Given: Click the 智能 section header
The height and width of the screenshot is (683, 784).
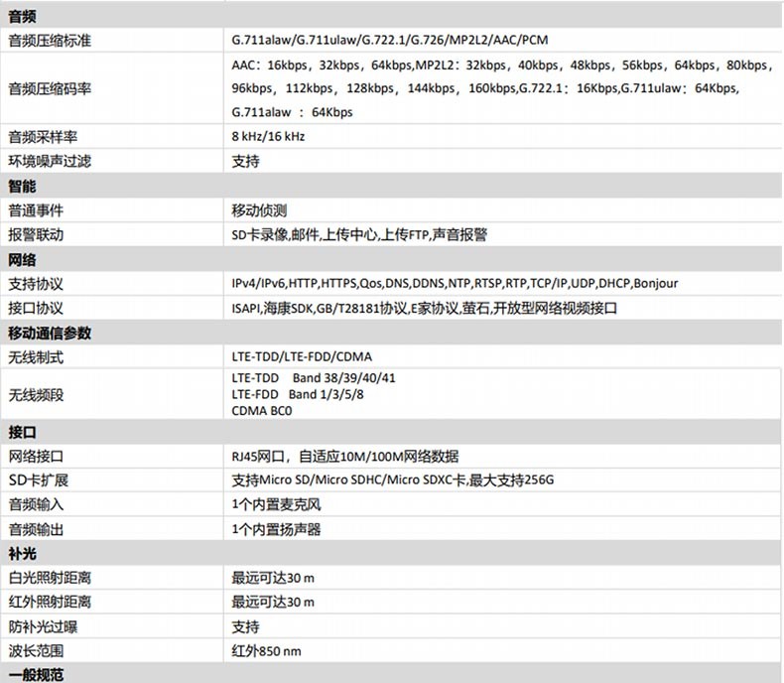Looking at the screenshot, I should (x=22, y=187).
